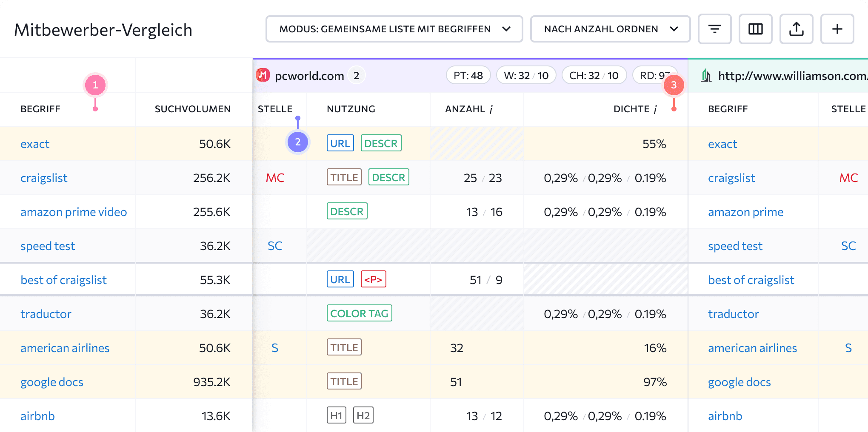Sort by the first BEGRIFF column header
The width and height of the screenshot is (868, 432).
coord(40,109)
